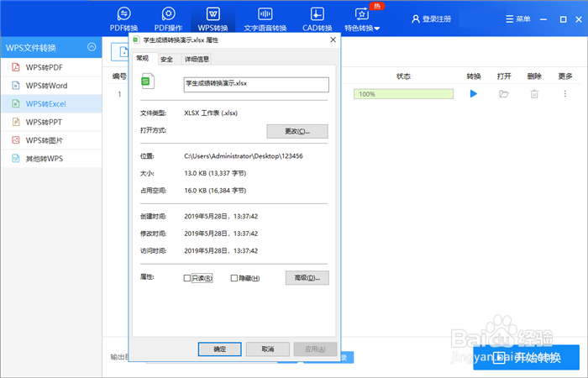Open the PDF操作 toolbar icon

pos(168,14)
